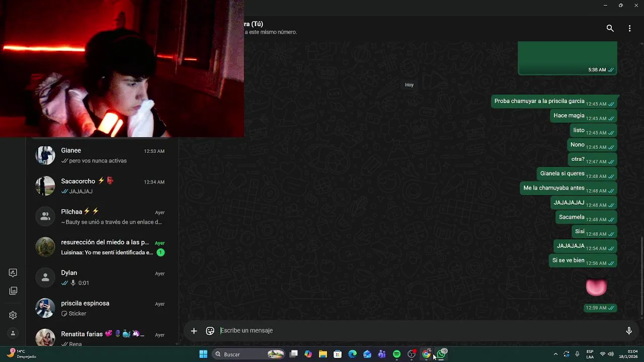
Task: Click Sacacorcho's profile picture
Action: point(45,186)
